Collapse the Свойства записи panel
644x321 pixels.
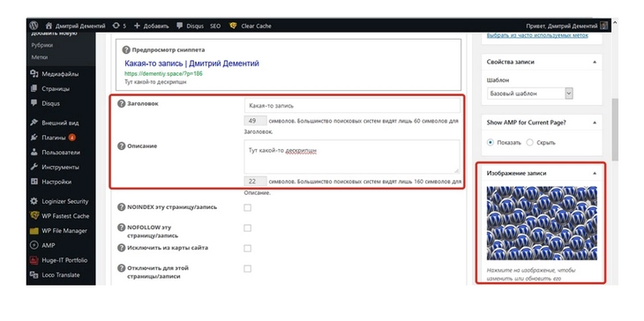pos(595,62)
